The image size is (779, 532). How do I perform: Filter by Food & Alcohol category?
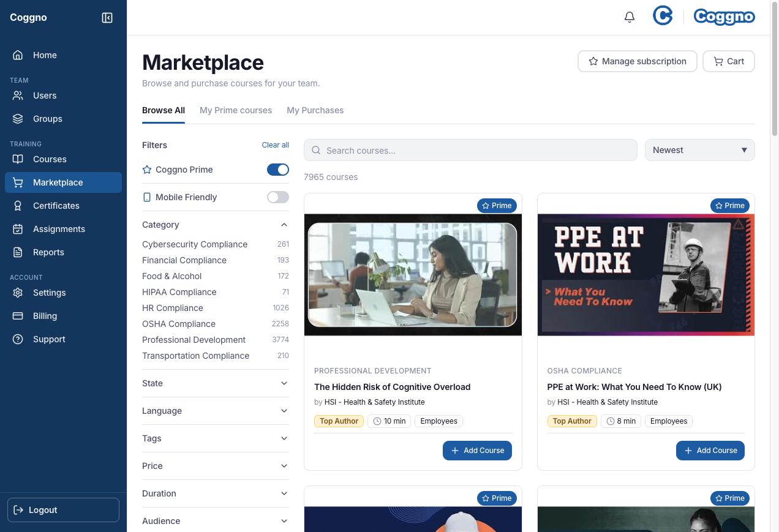tap(216, 276)
